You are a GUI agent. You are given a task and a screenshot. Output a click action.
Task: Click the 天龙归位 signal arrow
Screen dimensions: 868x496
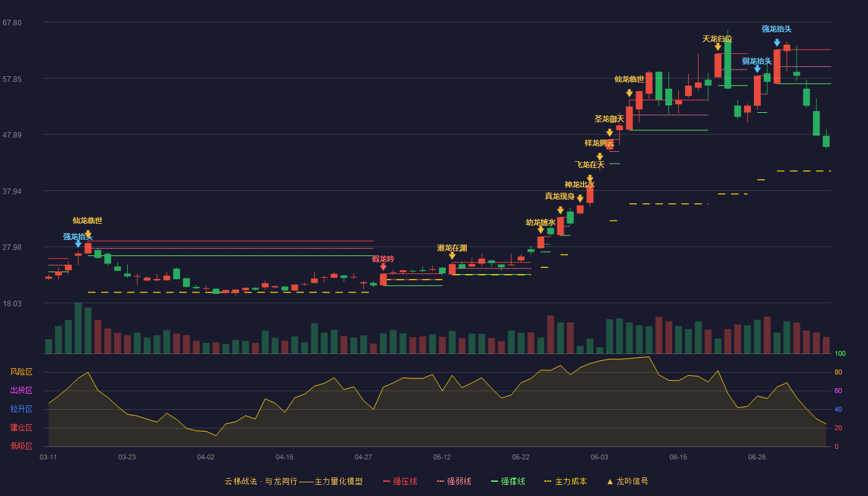(718, 46)
